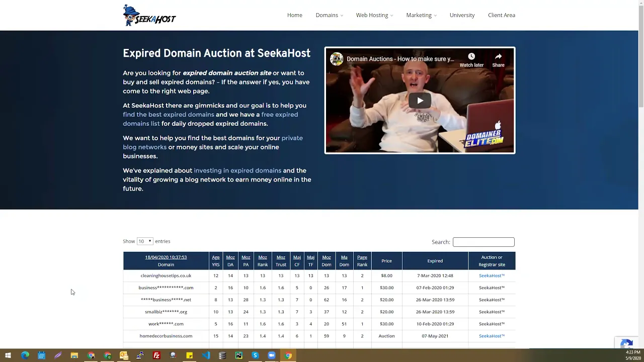Sort by Price column header

pos(386,260)
